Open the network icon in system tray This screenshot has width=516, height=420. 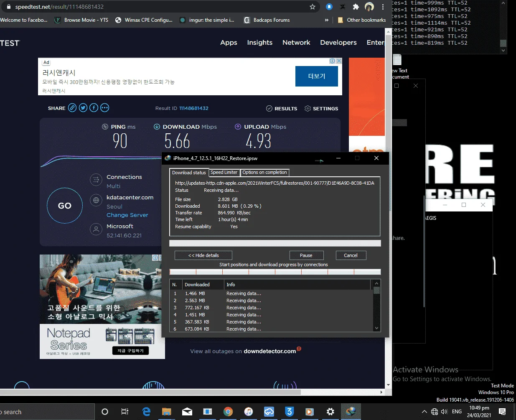(435, 412)
